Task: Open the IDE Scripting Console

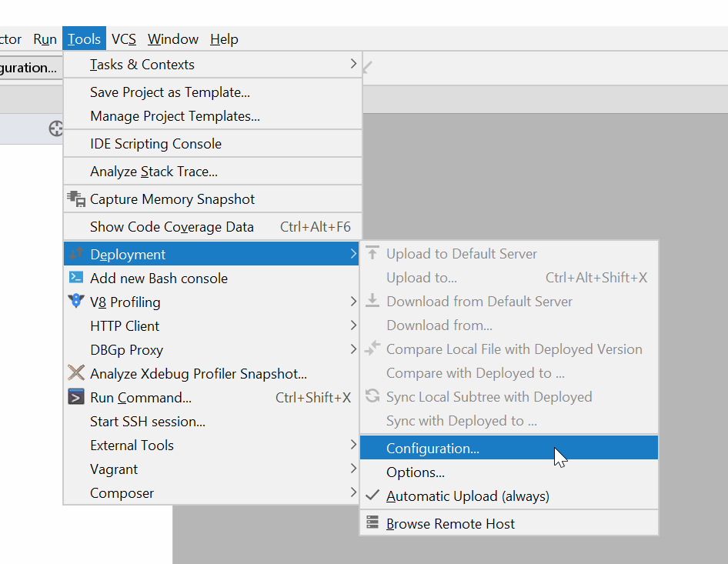Action: 155,144
